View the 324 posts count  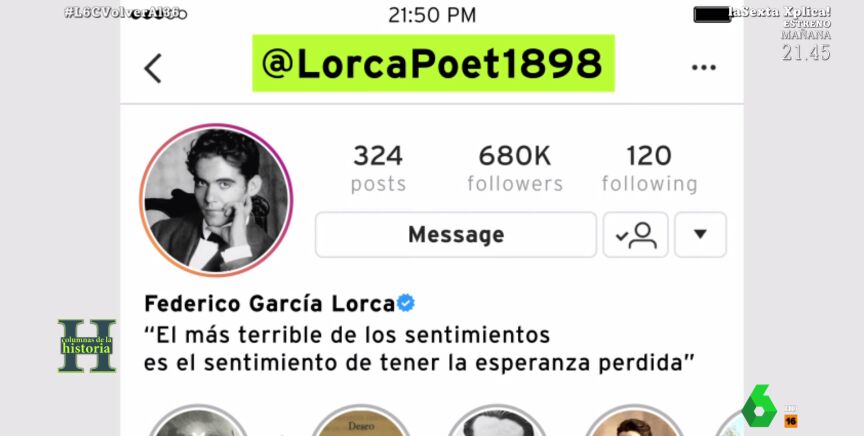point(378,169)
